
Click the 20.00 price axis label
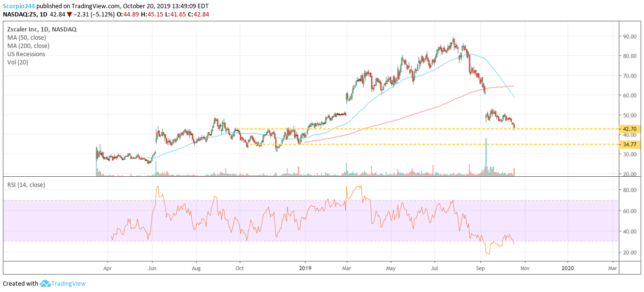(630, 174)
